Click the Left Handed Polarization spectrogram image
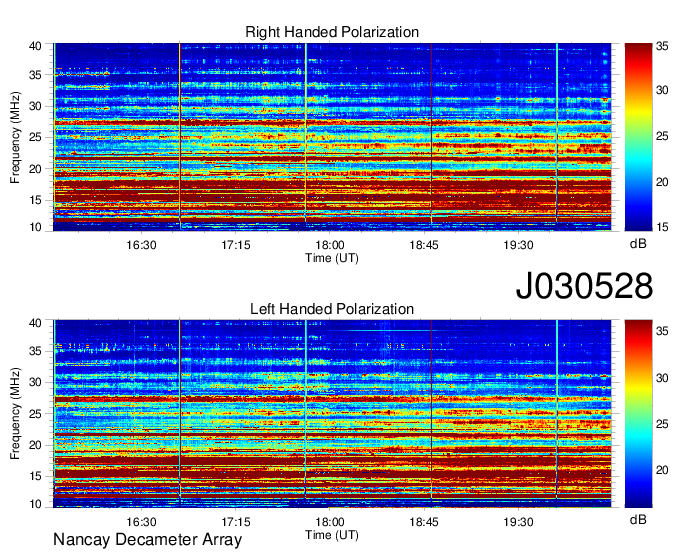680x552 pixels. click(332, 414)
